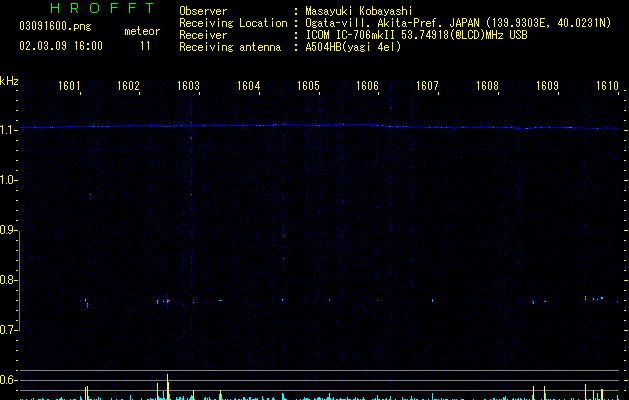Click the 1608 time marker
Viewport: 629px width, 400px height.
click(487, 86)
